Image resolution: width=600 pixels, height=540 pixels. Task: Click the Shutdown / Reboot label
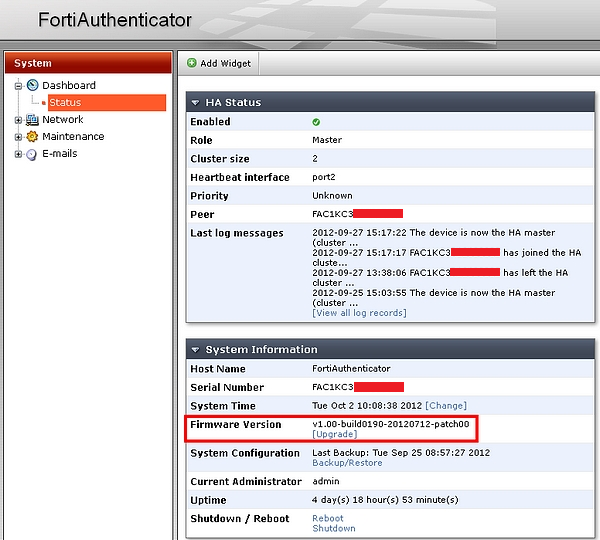click(x=240, y=519)
